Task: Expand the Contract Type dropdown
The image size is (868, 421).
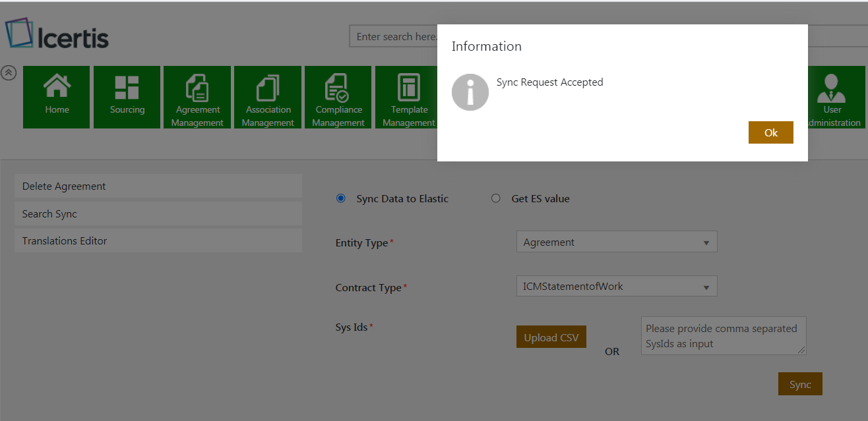Action: pos(616,287)
